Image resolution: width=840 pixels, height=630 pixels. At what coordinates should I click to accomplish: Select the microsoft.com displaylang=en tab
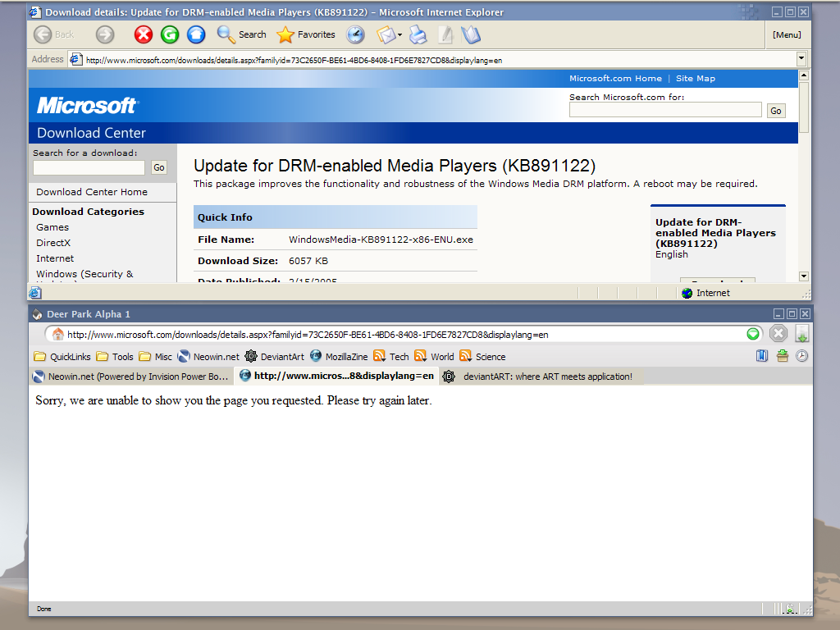coord(336,376)
